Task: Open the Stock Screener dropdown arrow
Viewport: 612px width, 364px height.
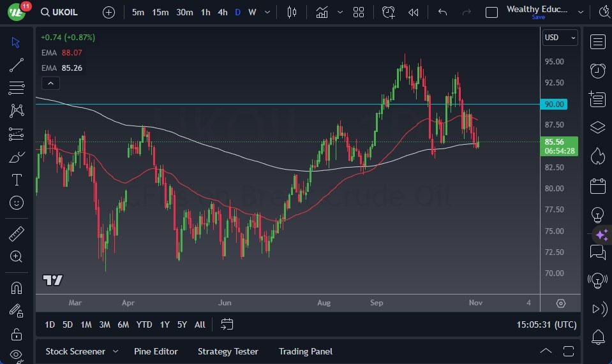Action: pos(116,351)
